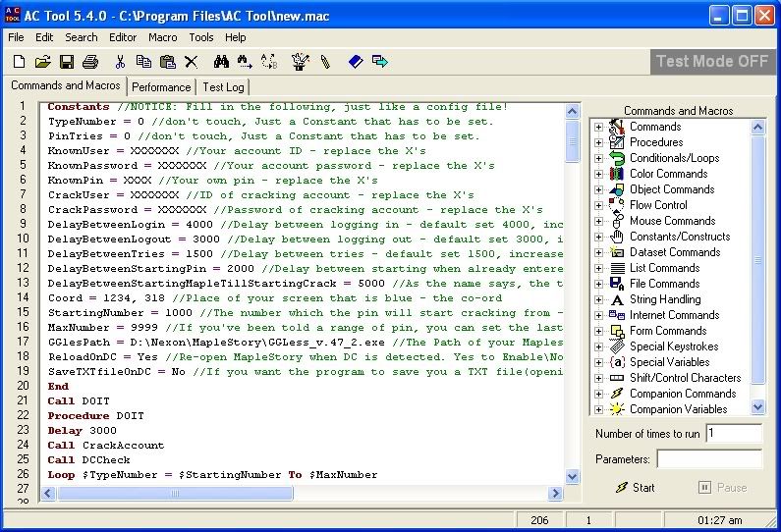Image resolution: width=781 pixels, height=532 pixels.
Task: Expand the Special Keystrokes node
Action: [x=598, y=346]
